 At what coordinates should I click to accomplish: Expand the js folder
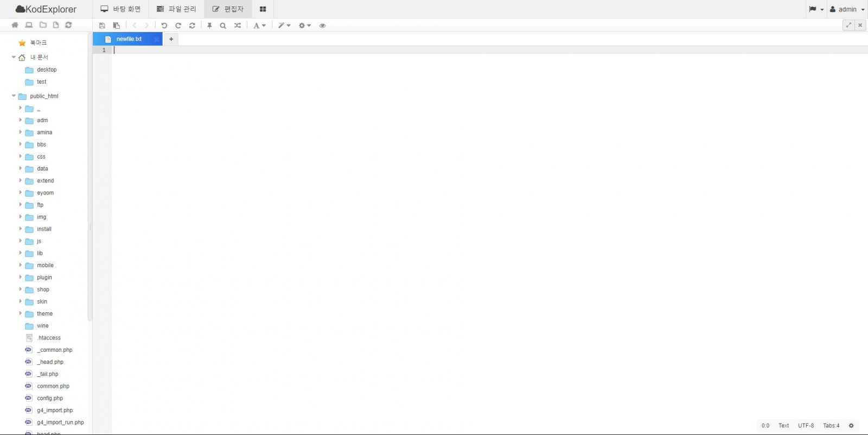point(21,241)
